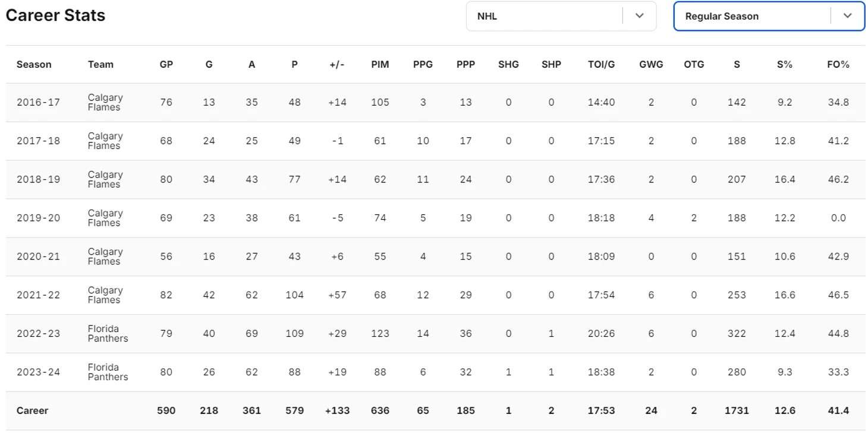868x433 pixels.
Task: Click the Team column header
Action: coord(100,64)
